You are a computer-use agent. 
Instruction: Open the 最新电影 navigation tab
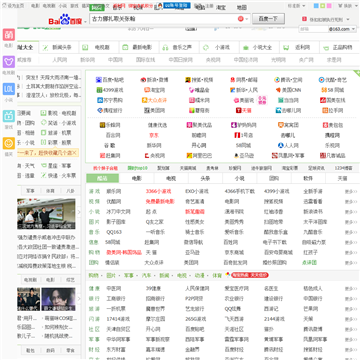139,47
